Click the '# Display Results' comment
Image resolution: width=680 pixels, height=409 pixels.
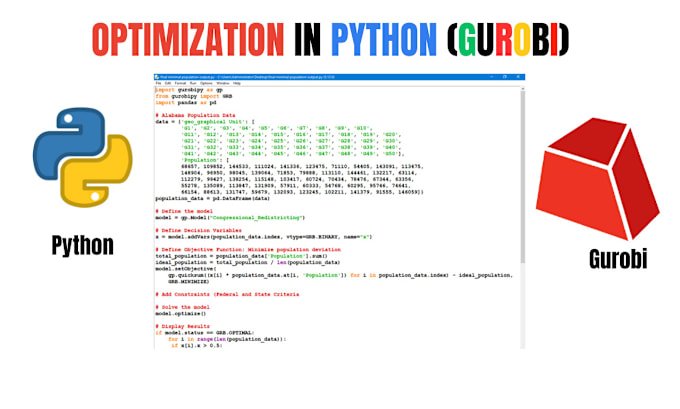182,326
